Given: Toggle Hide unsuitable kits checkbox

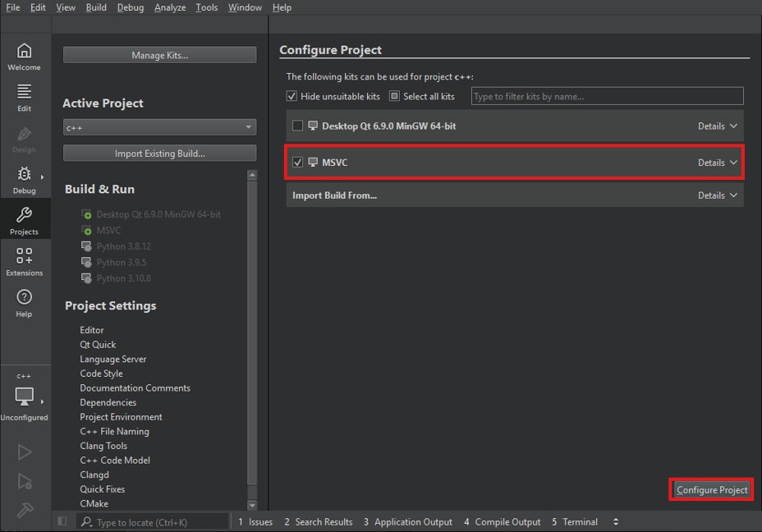Looking at the screenshot, I should point(291,96).
